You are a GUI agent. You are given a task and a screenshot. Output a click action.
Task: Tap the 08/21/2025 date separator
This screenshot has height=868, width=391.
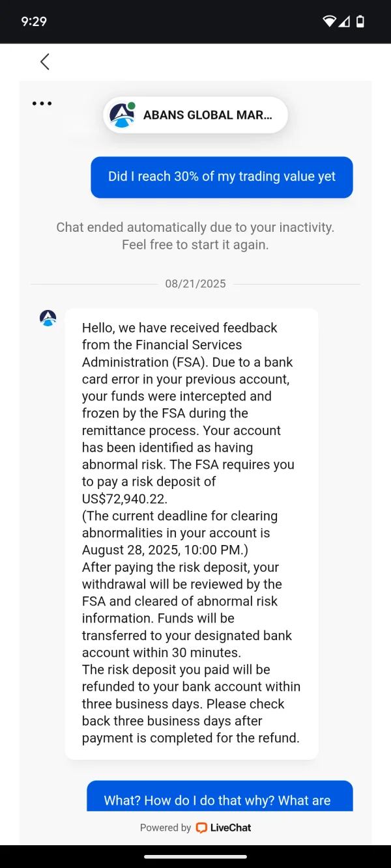(x=195, y=284)
